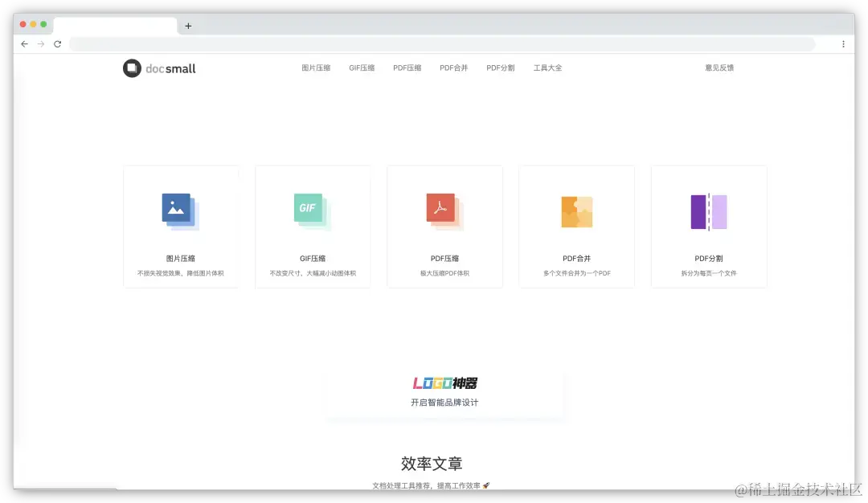Select the current browser tab

[x=115, y=26]
